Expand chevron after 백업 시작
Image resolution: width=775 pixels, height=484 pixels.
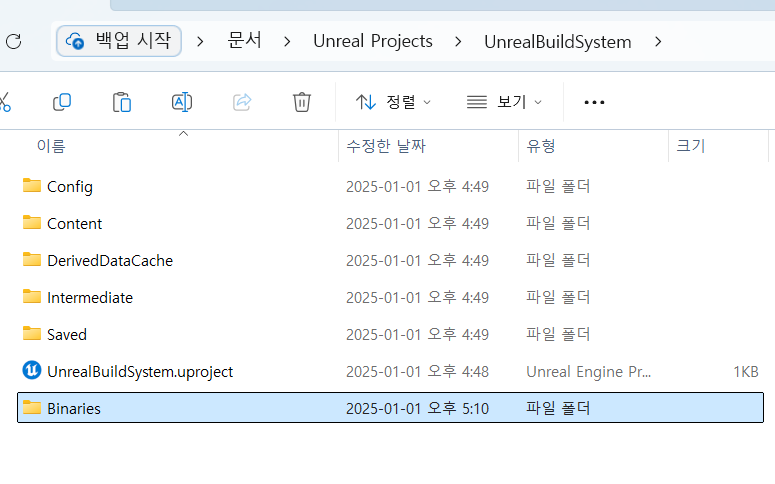click(200, 42)
